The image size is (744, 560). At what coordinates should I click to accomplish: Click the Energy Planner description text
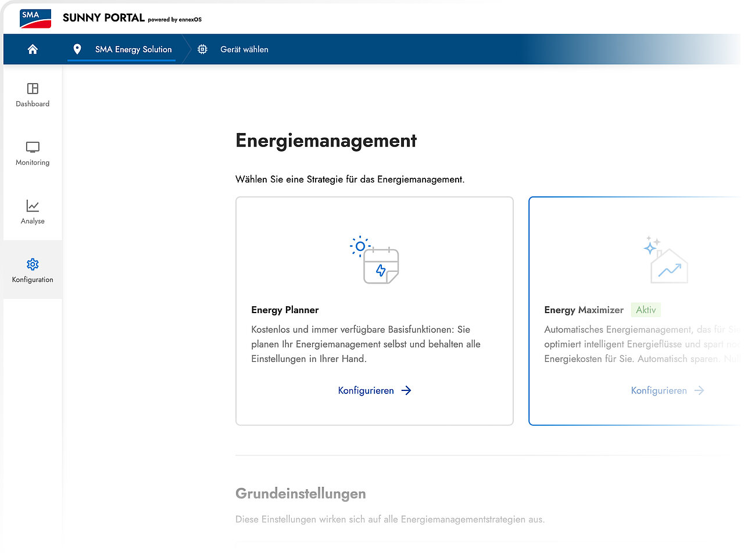click(366, 344)
